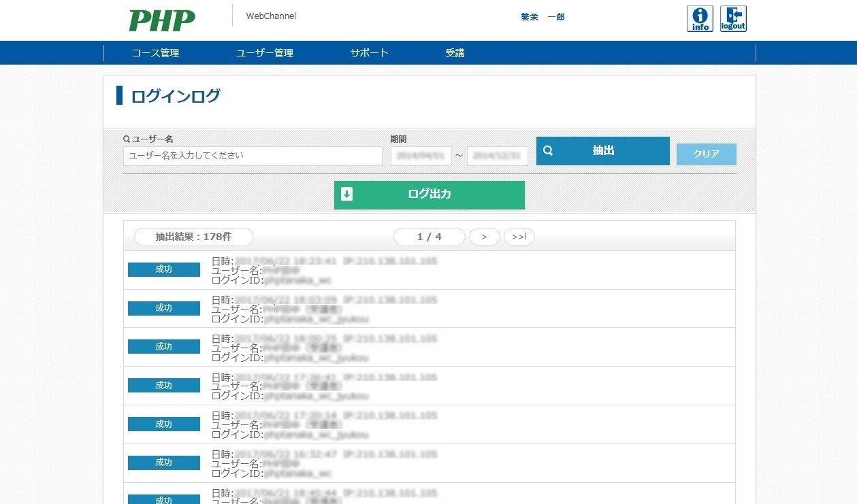
Task: Click the logout icon
Action: [x=733, y=19]
